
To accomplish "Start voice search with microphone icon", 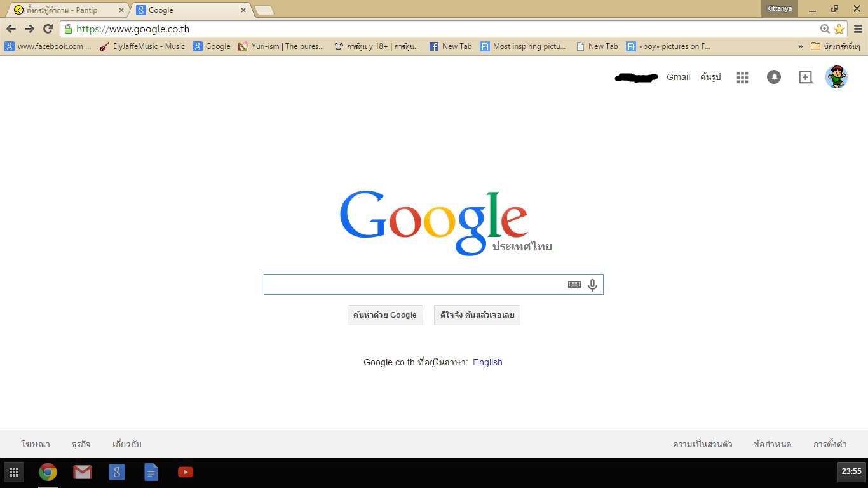I will click(x=592, y=285).
